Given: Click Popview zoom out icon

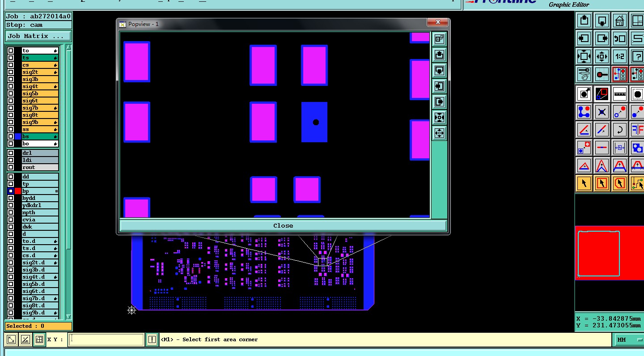Looking at the screenshot, I should (439, 133).
